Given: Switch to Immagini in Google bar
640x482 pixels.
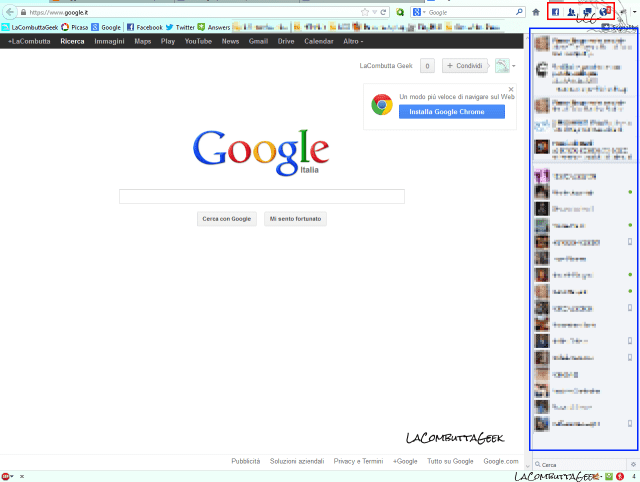Looking at the screenshot, I should point(109,41).
